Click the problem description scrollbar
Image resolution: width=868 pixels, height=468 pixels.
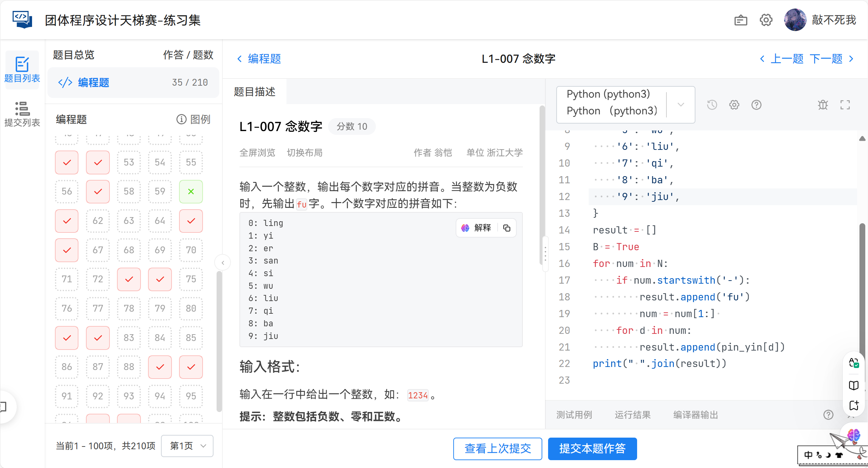[542, 184]
